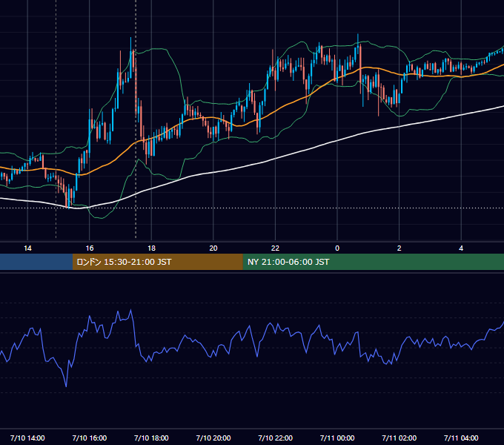This screenshot has height=445, width=504.
Task: Click the 7/11 04:00 date label
Action: click(461, 438)
